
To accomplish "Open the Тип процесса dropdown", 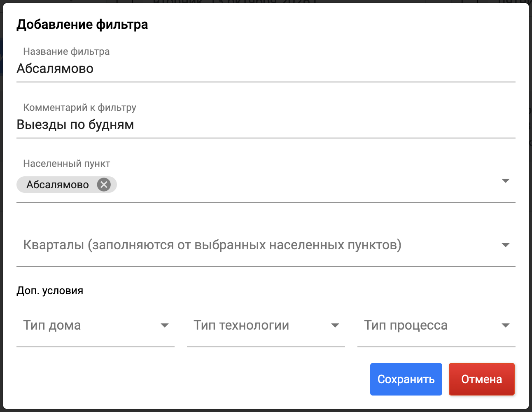I will tap(436, 325).
